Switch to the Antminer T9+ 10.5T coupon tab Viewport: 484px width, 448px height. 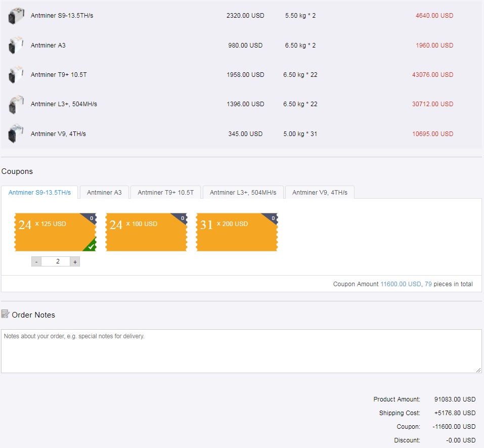[x=166, y=193]
